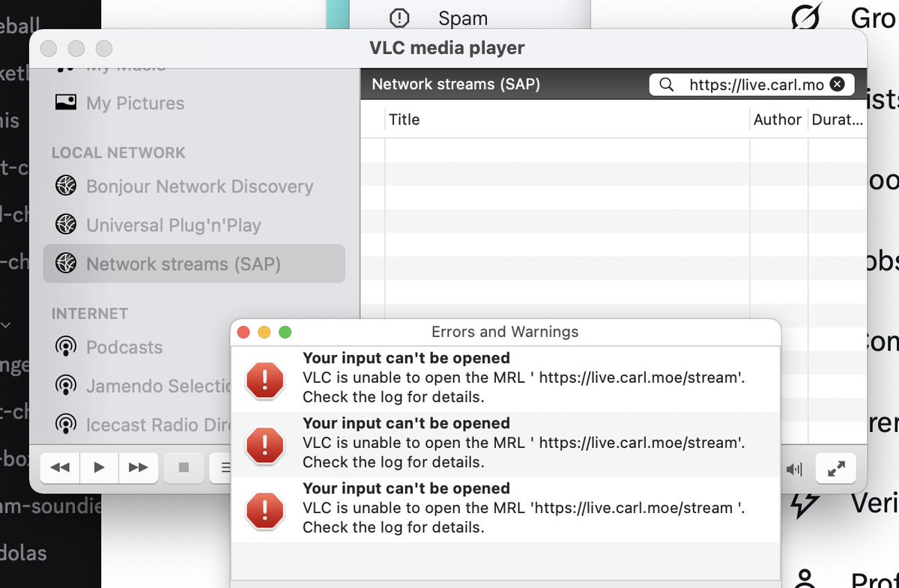Click the second error's red warning icon
899x588 pixels.
click(264, 445)
